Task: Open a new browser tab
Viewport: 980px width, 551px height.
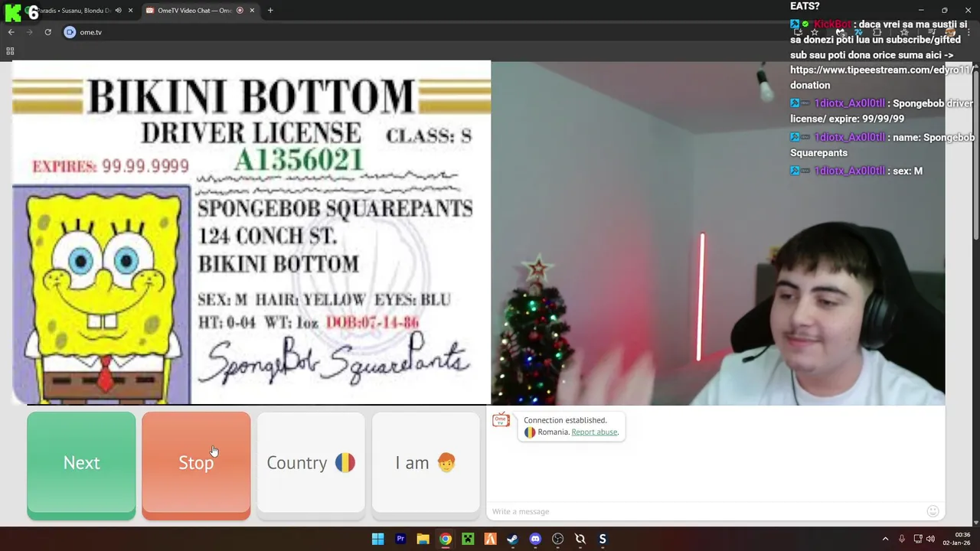Action: point(270,11)
